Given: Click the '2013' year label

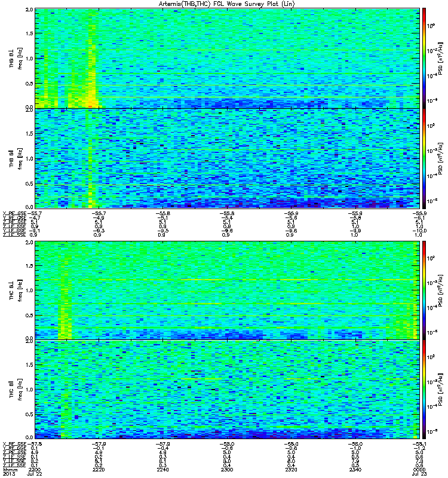Looking at the screenshot, I should point(8,474).
